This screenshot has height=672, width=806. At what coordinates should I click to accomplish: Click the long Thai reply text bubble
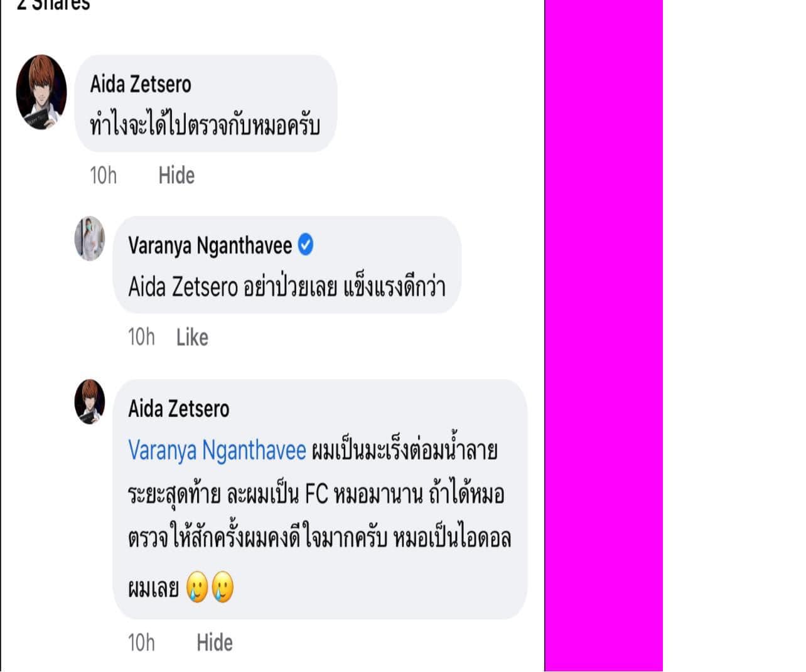tap(320, 499)
